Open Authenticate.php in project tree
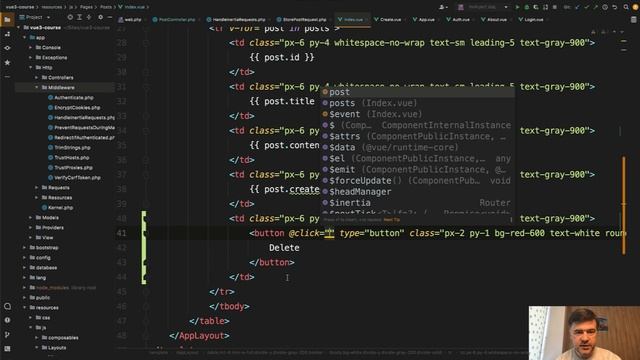This screenshot has height=360, width=640. click(x=74, y=98)
